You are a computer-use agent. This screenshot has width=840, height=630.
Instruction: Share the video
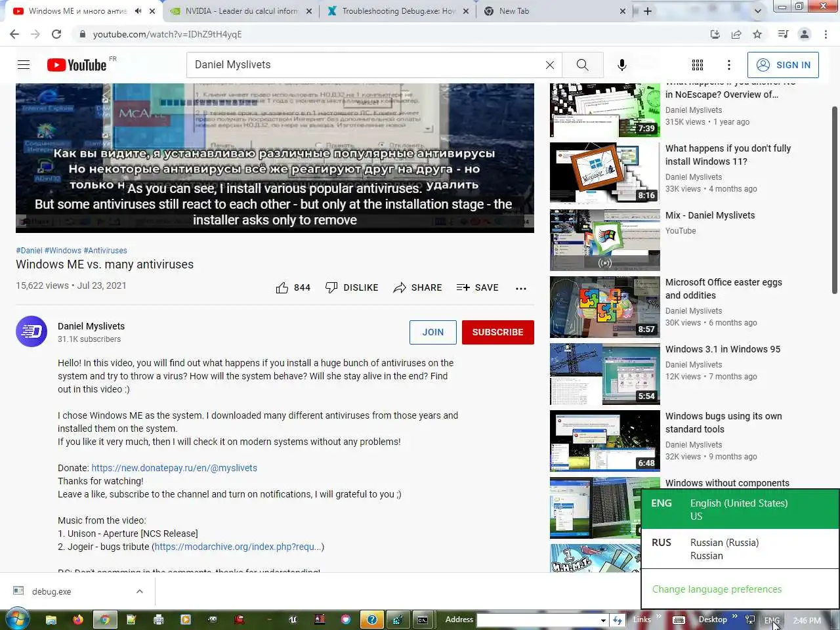(417, 287)
